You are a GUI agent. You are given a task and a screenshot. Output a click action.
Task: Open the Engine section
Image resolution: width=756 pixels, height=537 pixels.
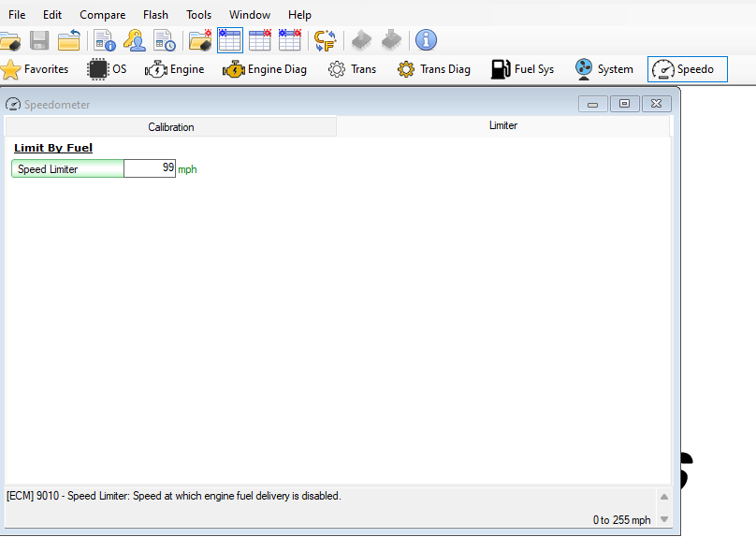[x=175, y=69]
